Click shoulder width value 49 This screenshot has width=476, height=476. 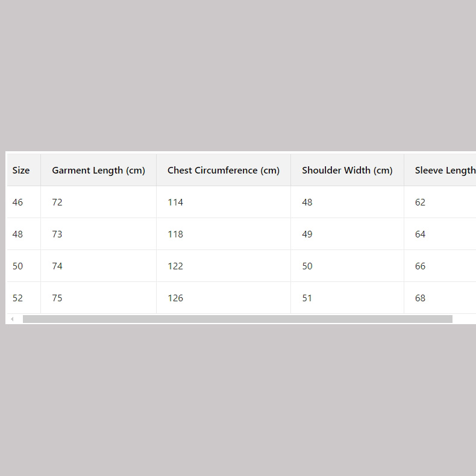(x=307, y=234)
